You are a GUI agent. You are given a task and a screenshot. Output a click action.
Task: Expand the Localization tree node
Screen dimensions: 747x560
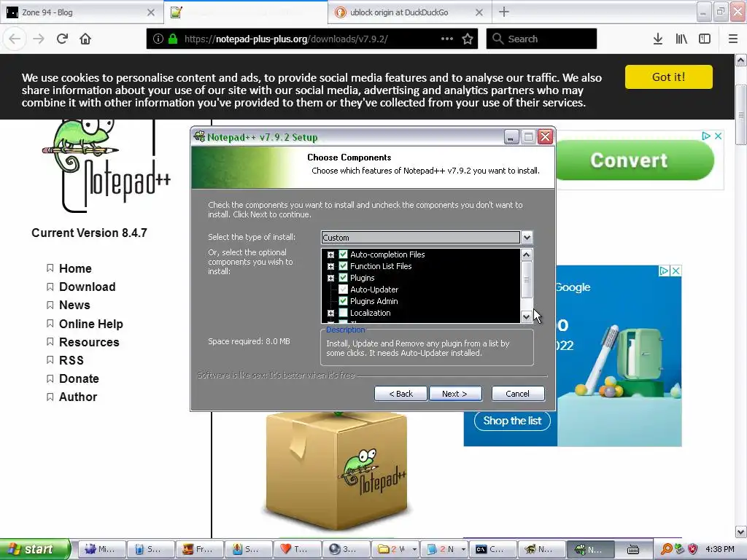coord(330,314)
